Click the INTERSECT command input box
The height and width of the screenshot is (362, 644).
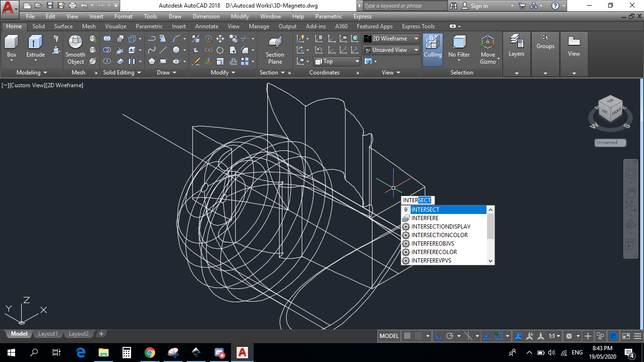coord(417,200)
